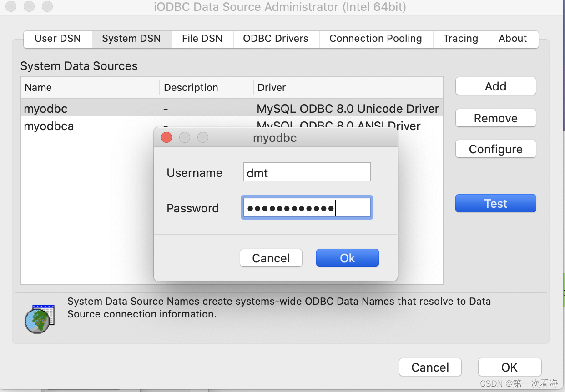The image size is (565, 392).
Task: Click the Driver column header
Action: click(348, 87)
